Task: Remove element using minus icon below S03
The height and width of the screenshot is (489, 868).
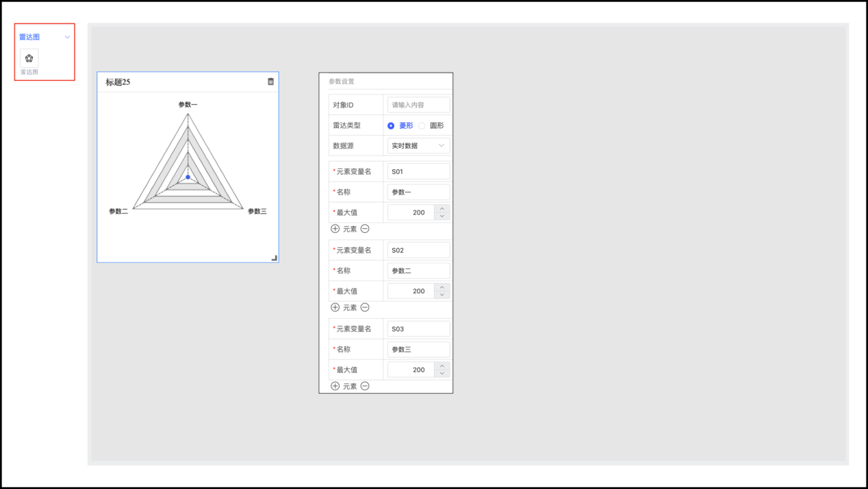Action: (365, 386)
